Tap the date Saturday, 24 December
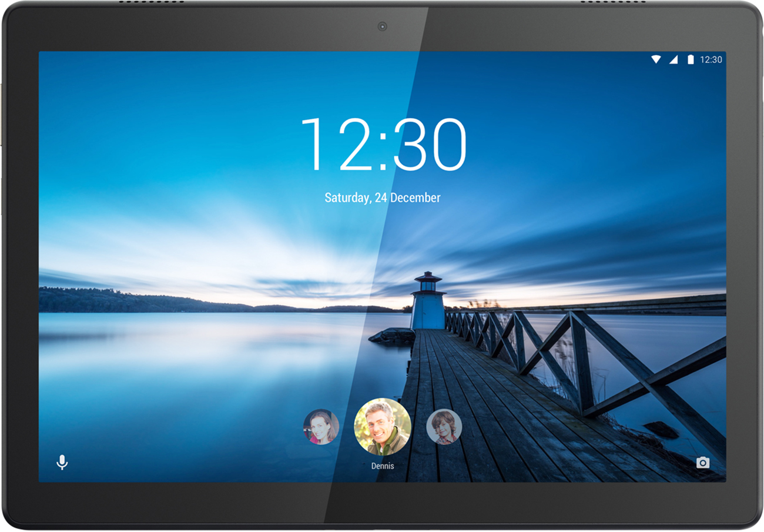This screenshot has width=764, height=532. coord(383,198)
